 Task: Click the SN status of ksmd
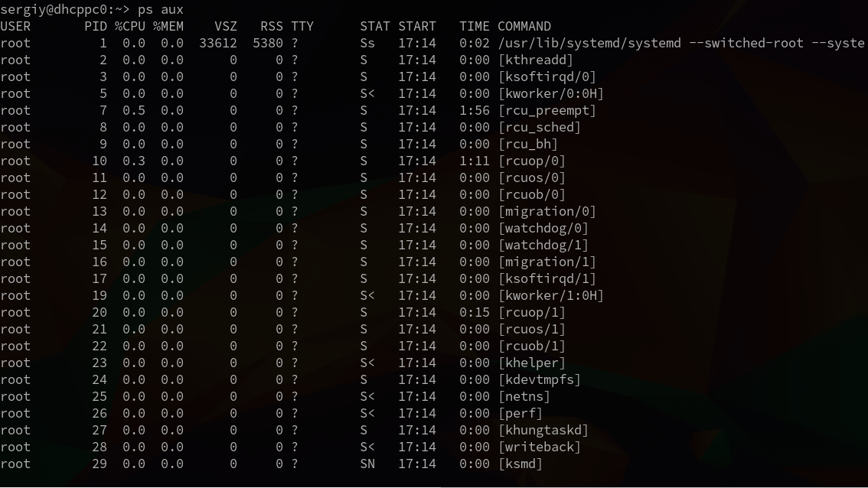click(x=367, y=464)
